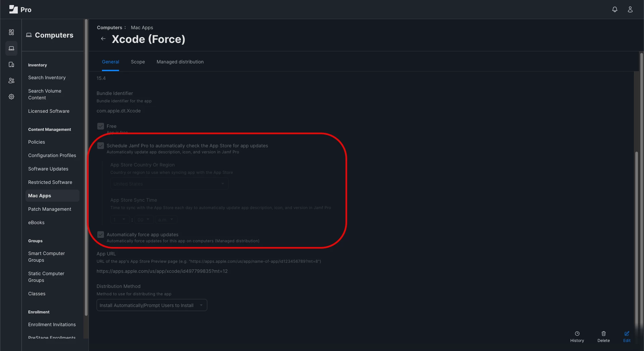This screenshot has width=644, height=351.
Task: Open the Dashboard icon in the rail
Action: click(11, 32)
